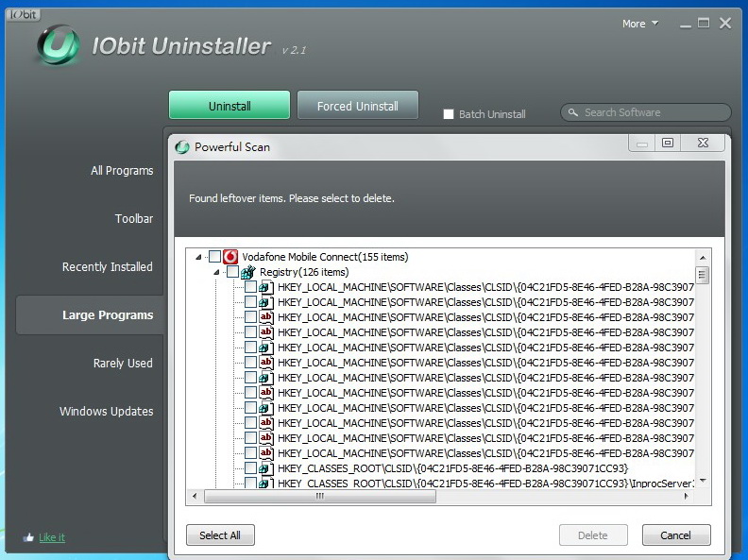Click the Powerful Scan dialog title icon
This screenshot has height=560, width=748.
(x=182, y=147)
